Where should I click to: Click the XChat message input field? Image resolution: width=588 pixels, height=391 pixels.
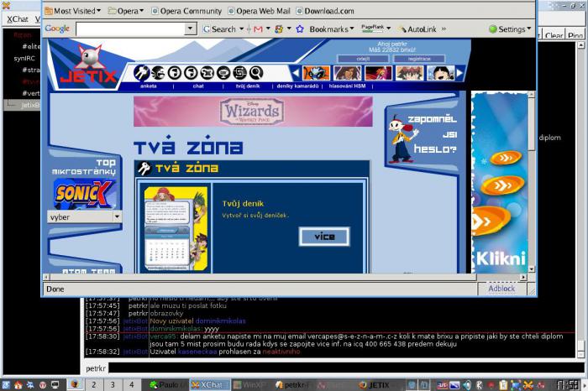click(346, 368)
